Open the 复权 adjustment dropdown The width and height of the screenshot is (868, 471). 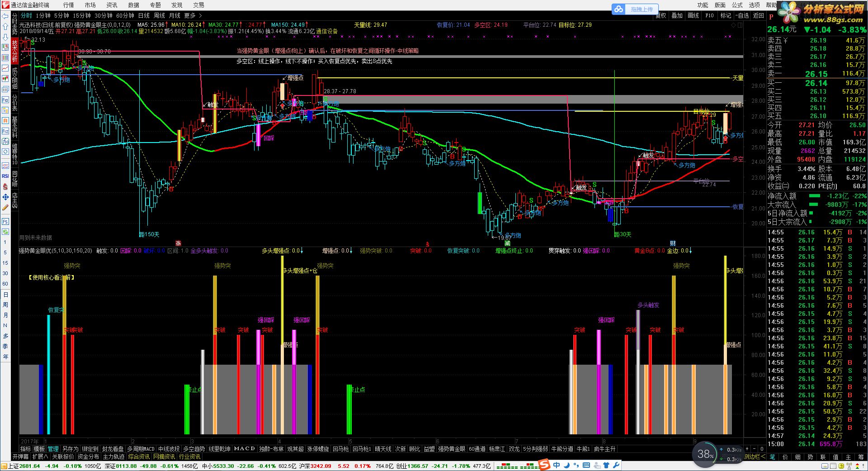(660, 16)
